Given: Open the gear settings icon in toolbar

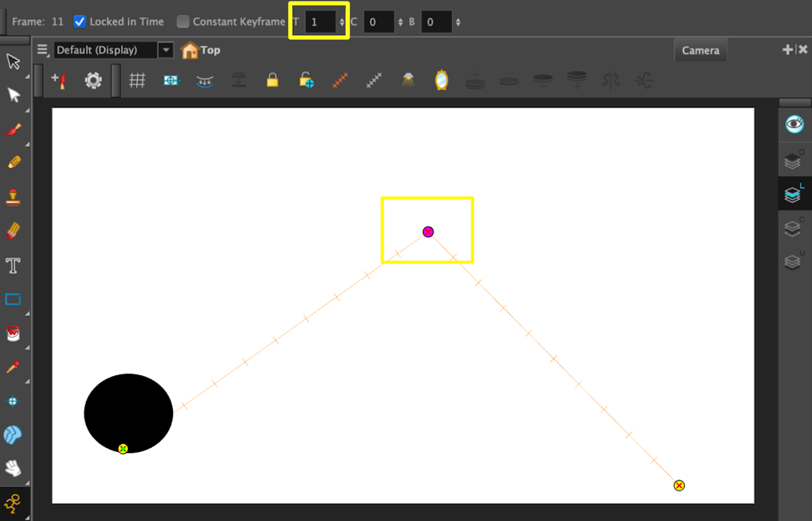Looking at the screenshot, I should click(x=93, y=80).
